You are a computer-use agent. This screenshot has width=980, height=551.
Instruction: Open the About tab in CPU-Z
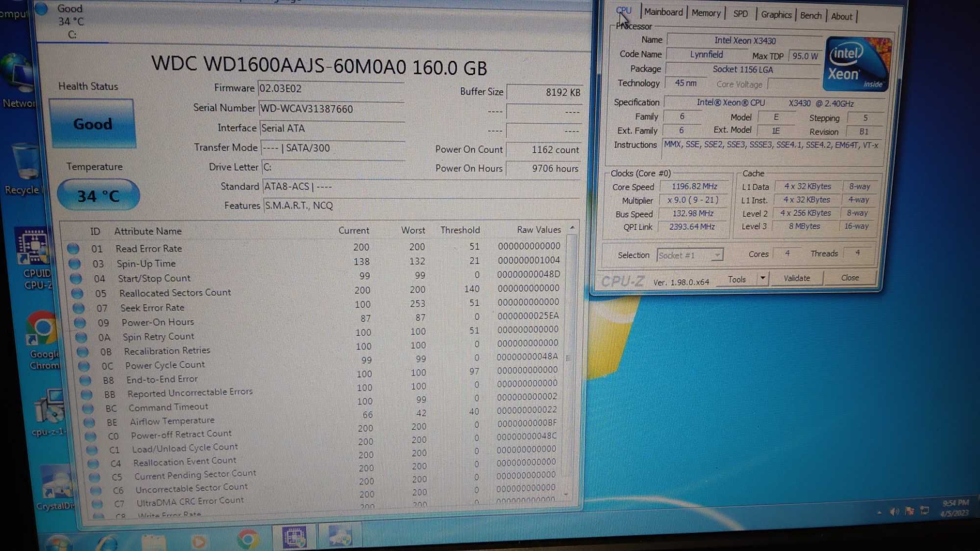(841, 17)
